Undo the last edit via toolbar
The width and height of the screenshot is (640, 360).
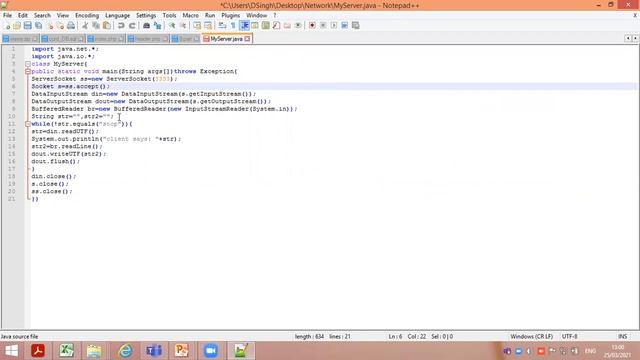(121, 25)
